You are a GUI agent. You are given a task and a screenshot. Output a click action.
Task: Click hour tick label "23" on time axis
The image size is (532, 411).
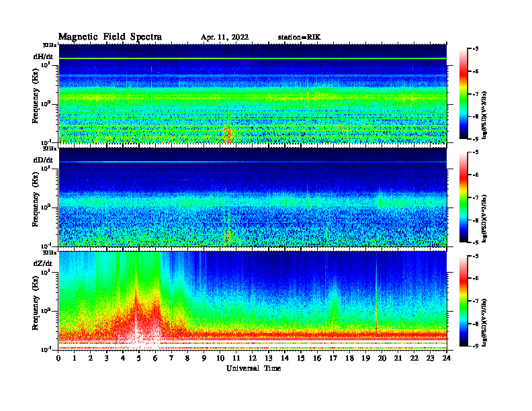(x=430, y=358)
